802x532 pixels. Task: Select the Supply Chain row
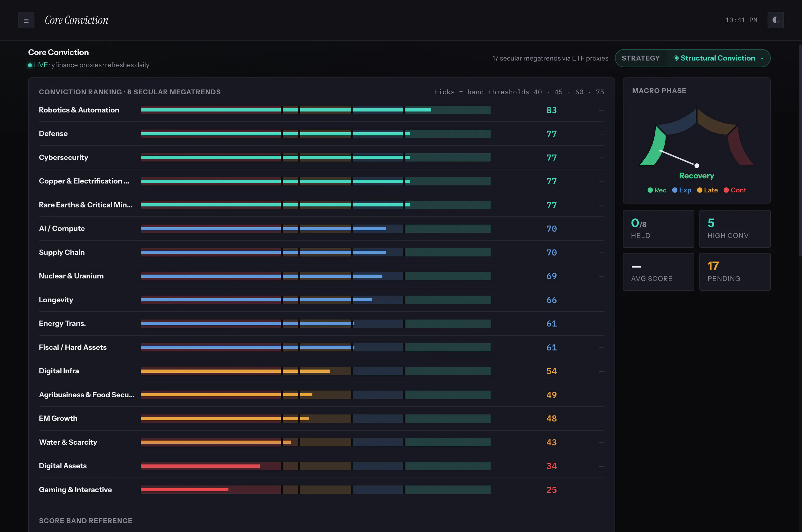(x=321, y=252)
